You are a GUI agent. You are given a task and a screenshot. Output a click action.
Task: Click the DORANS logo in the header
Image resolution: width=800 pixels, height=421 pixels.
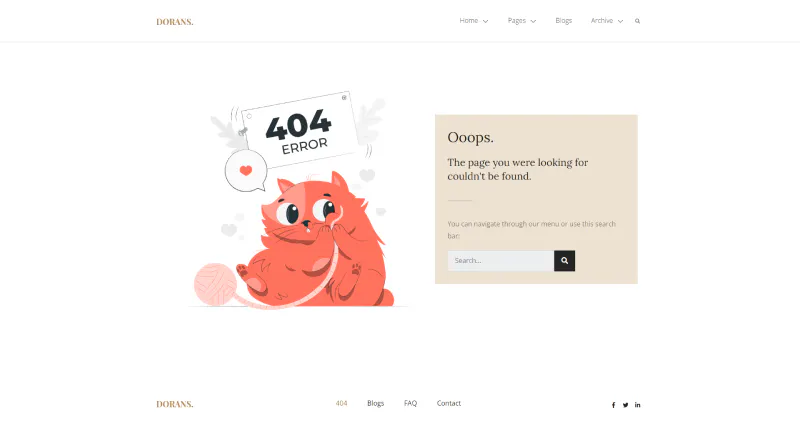[x=174, y=22]
